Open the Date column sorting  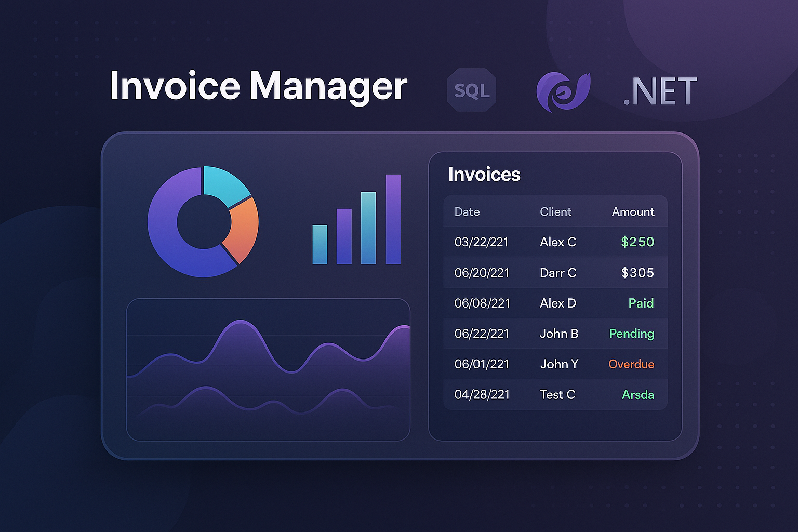[467, 211]
